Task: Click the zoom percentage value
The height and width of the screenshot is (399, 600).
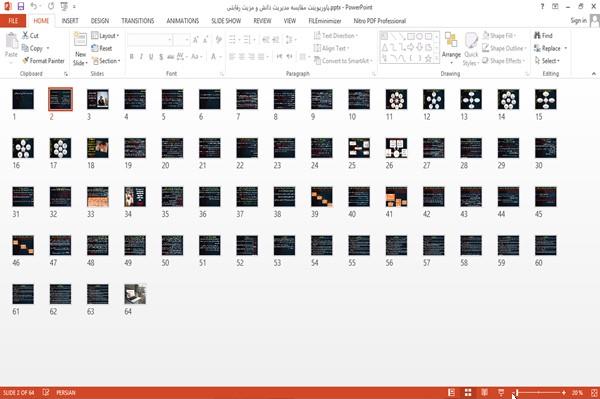Action: [x=577, y=392]
